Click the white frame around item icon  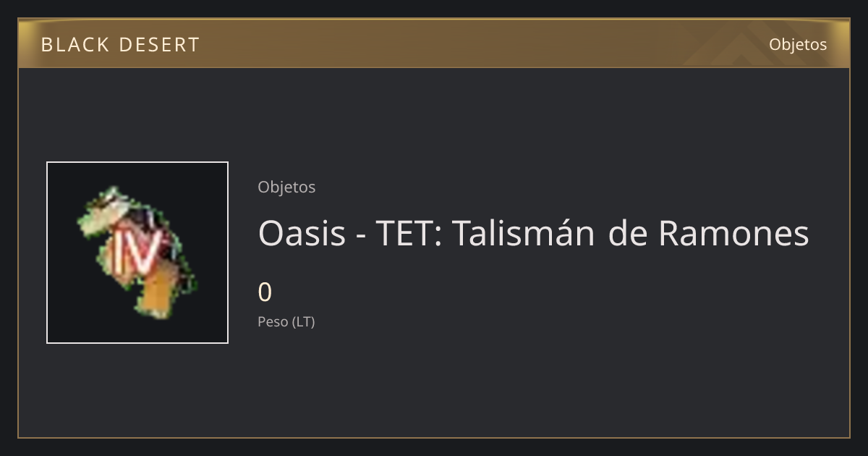coord(137,253)
